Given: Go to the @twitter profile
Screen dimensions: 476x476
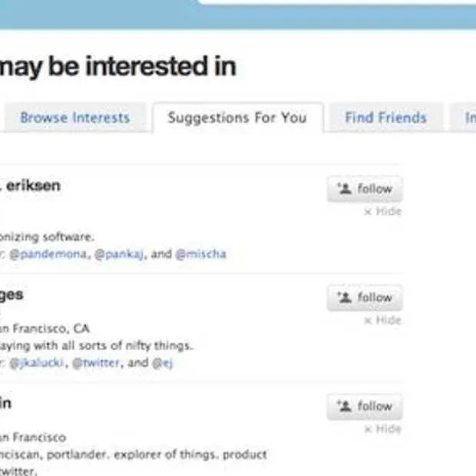Looking at the screenshot, I should pos(96,362).
